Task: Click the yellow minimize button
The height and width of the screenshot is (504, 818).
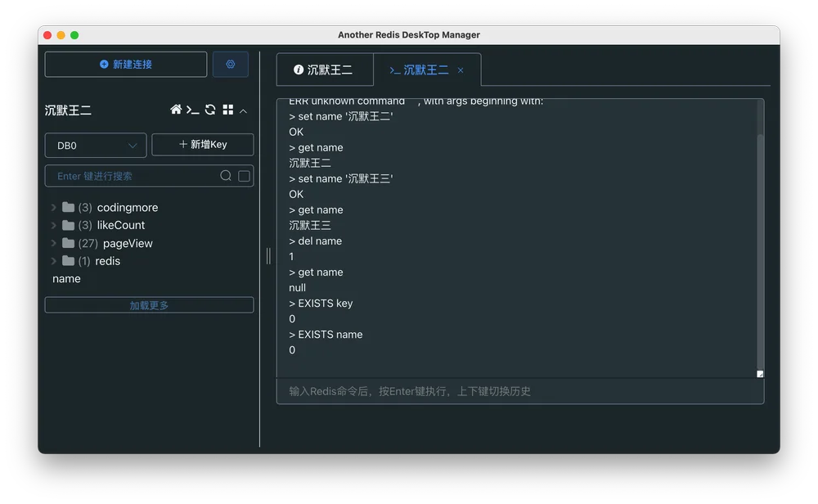Action: [61, 35]
